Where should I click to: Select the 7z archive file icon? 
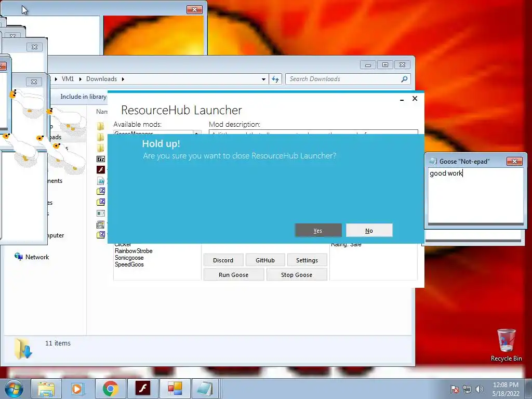click(101, 159)
